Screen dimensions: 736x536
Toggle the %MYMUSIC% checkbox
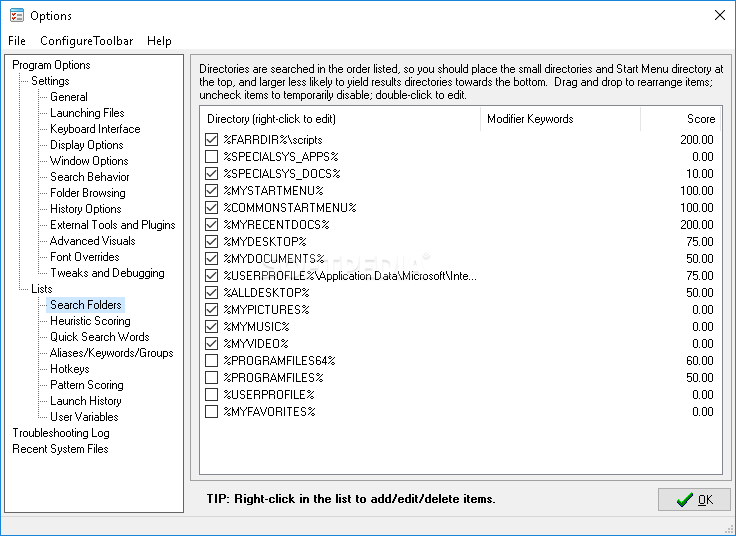(x=212, y=326)
